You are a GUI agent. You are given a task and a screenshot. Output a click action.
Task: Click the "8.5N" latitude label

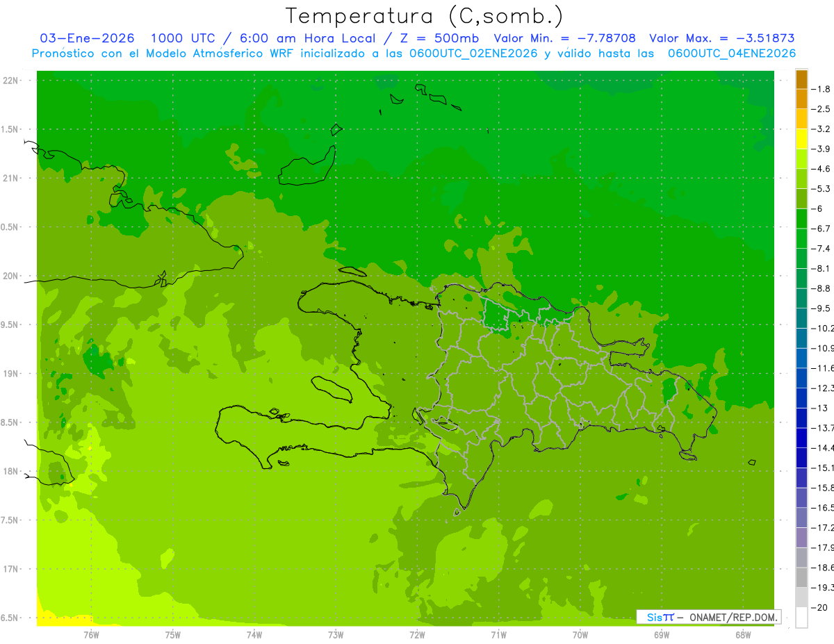pos(10,422)
